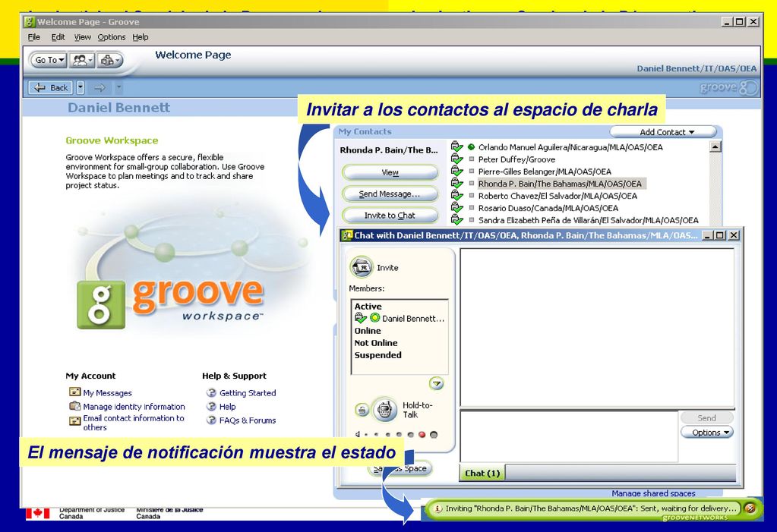
Task: Click the Send button in chat
Action: [x=706, y=417]
